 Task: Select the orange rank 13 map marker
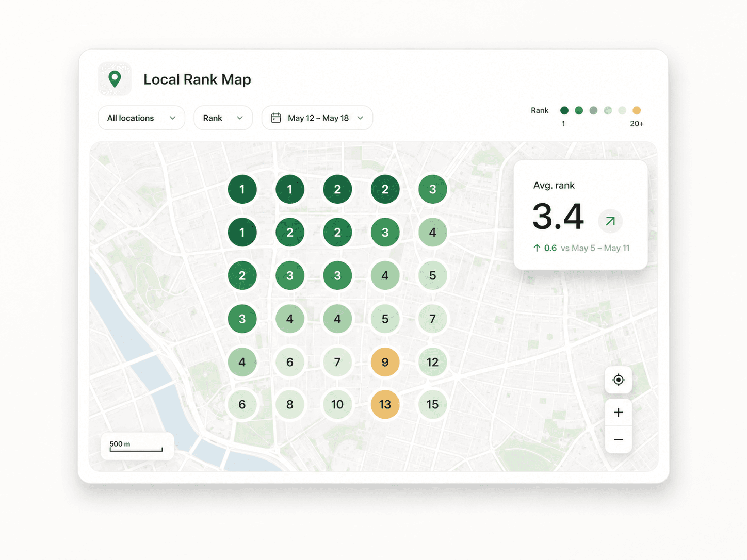coord(385,404)
